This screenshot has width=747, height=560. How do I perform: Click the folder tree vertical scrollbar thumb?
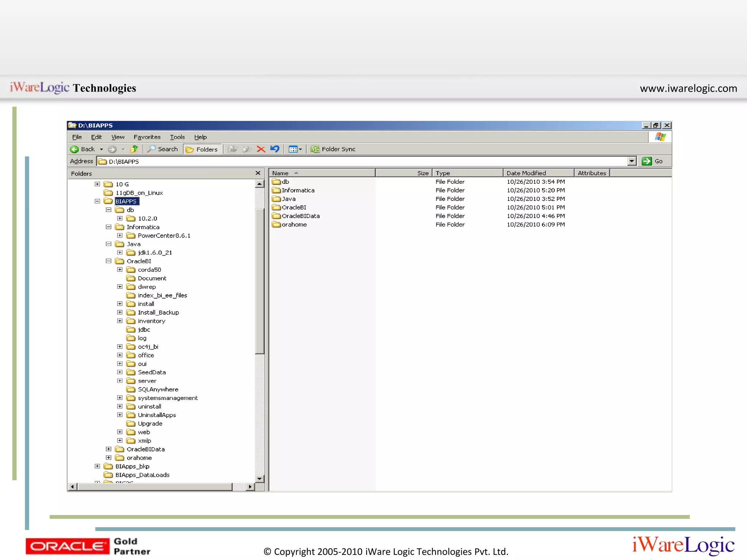[260, 281]
